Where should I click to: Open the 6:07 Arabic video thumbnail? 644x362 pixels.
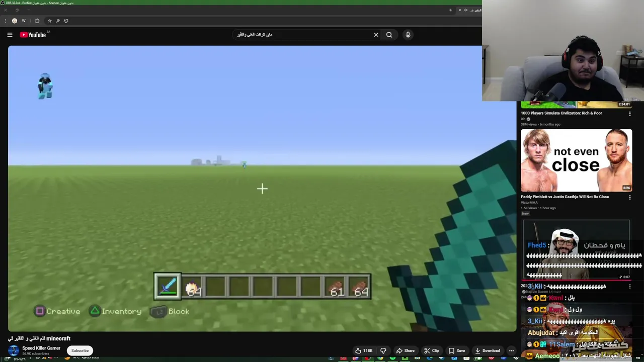(576, 249)
